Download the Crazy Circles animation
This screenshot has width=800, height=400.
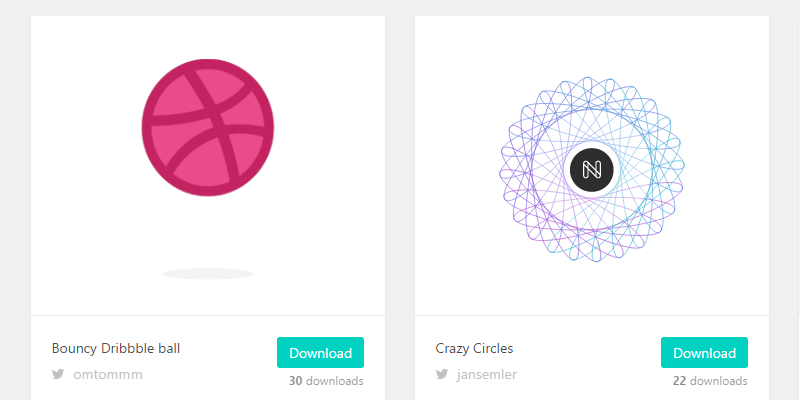pyautogui.click(x=704, y=353)
